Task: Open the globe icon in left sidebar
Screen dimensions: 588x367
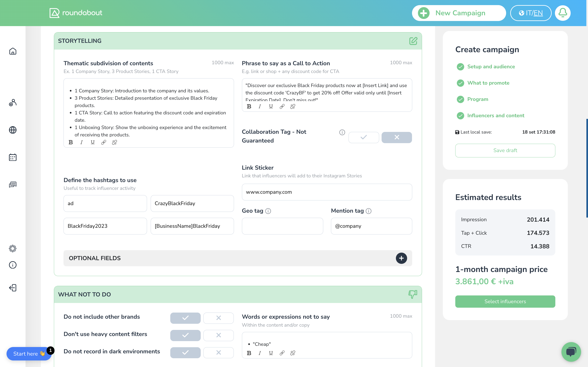Action: 13,130
